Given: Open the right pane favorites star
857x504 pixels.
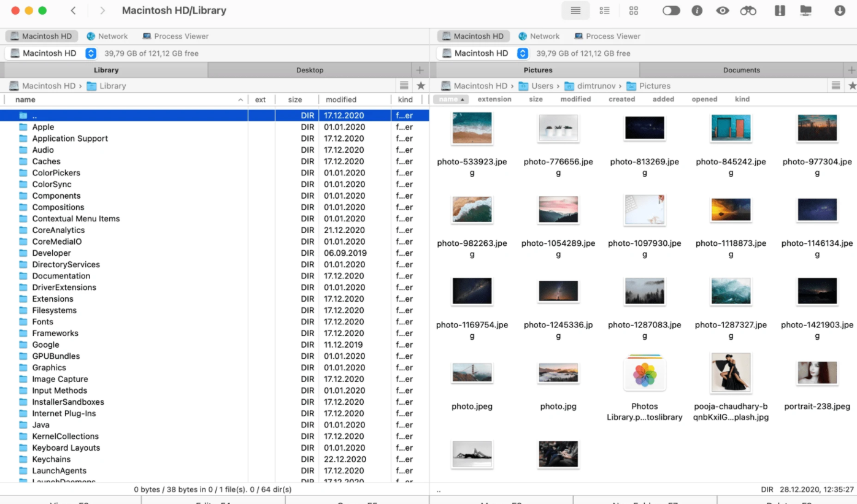Looking at the screenshot, I should [852, 86].
